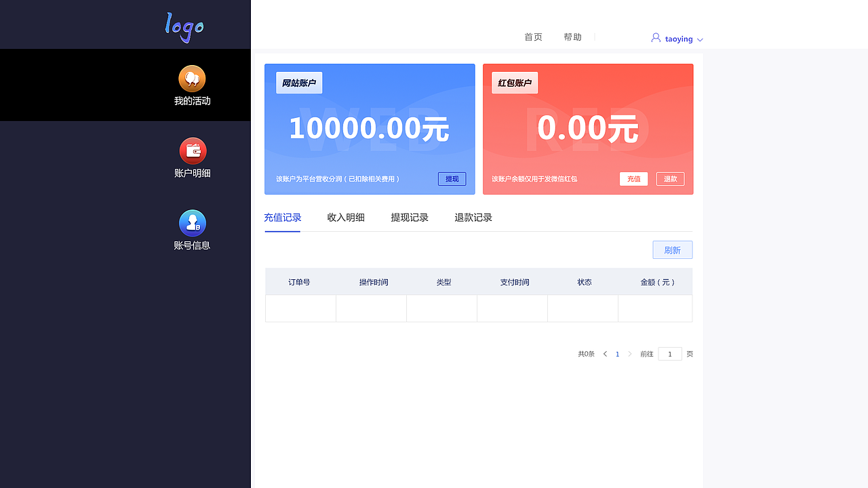
Task: Open the 退款记录 tab
Action: click(x=473, y=217)
